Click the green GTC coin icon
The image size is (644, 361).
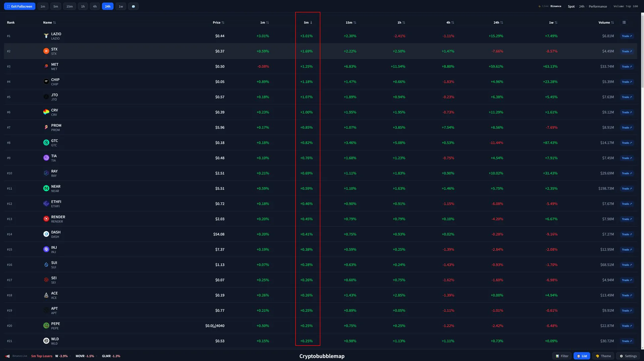tap(46, 143)
